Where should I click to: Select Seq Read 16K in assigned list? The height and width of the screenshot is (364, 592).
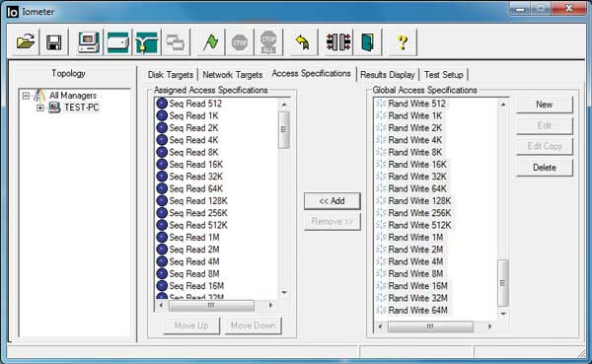click(x=196, y=165)
